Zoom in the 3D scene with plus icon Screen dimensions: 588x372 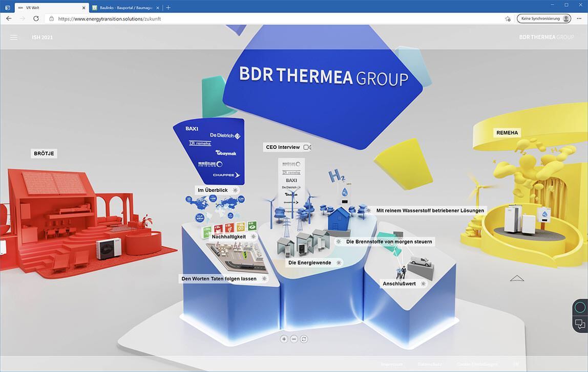284,339
